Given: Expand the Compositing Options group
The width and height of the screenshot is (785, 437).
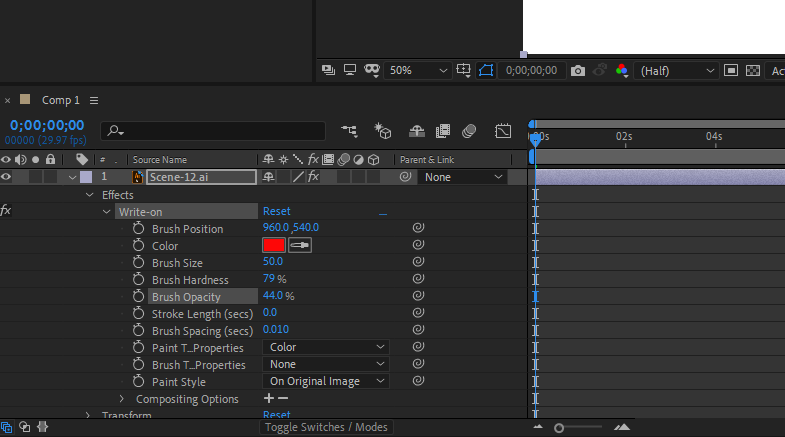Looking at the screenshot, I should tap(122, 399).
